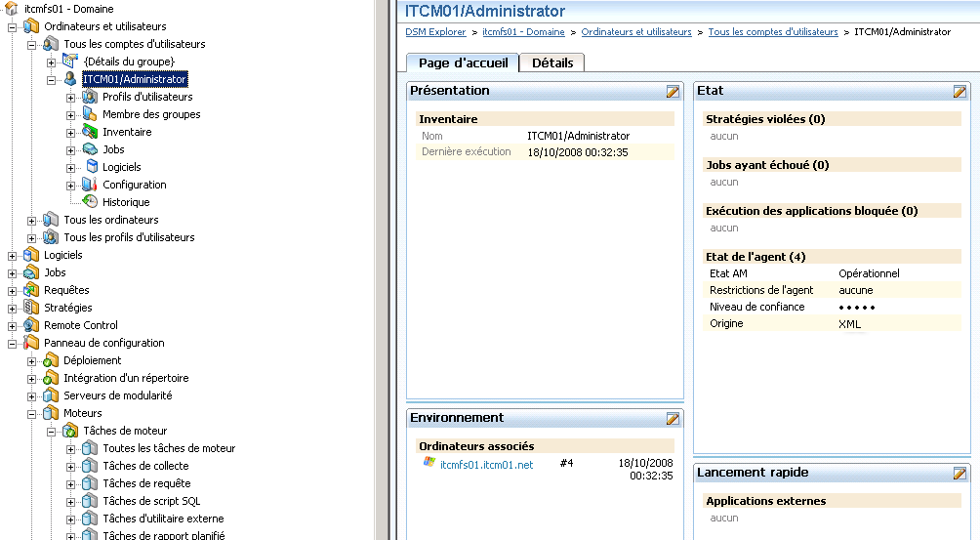The image size is (980, 540).
Task: Edit the Lancement rapide panel via pencil icon
Action: coord(960,474)
